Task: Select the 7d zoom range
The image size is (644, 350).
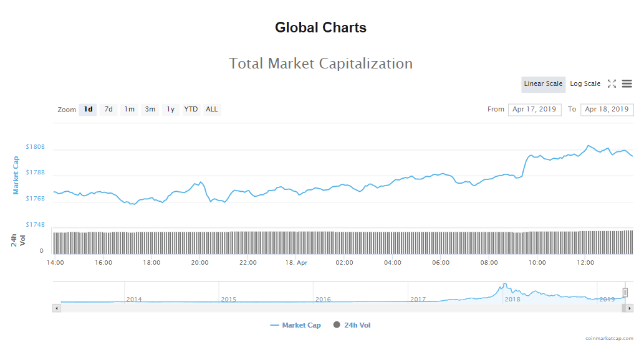Action: click(108, 110)
